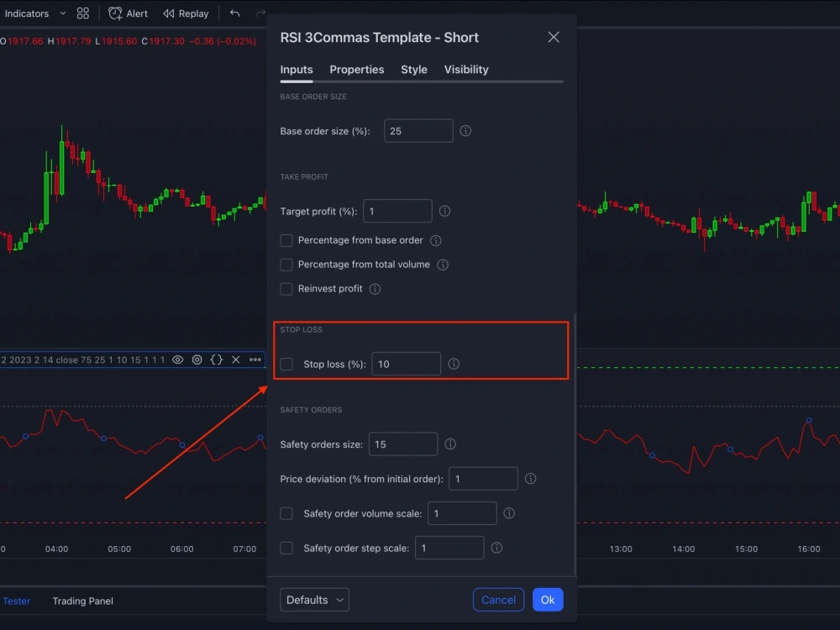840x630 pixels.
Task: Switch to the Visibility tab
Action: 466,70
